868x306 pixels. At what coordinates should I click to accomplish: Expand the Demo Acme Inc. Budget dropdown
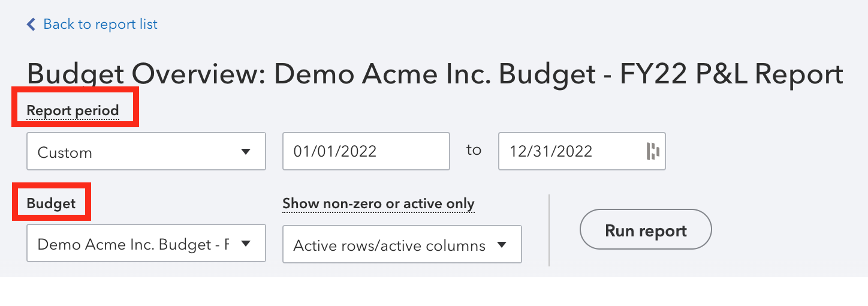146,243
